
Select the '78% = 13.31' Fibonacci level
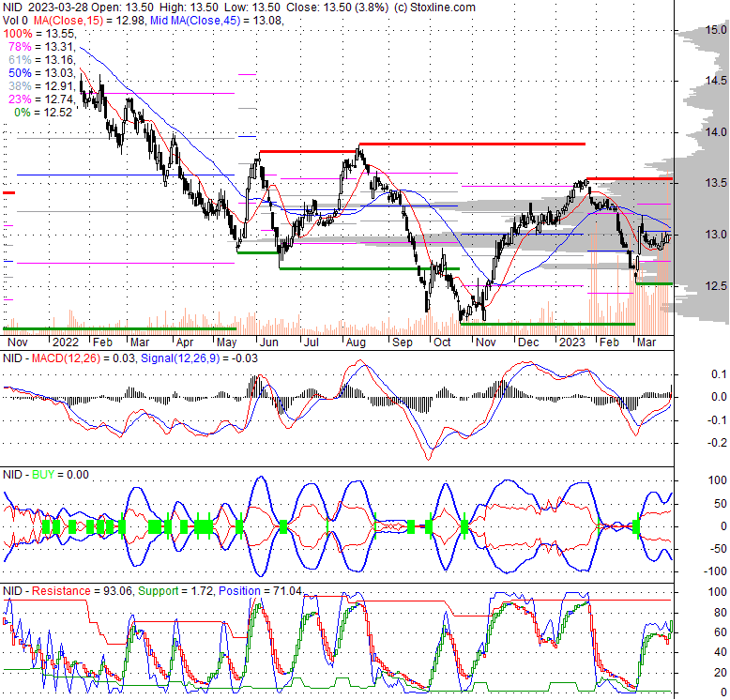(x=41, y=47)
